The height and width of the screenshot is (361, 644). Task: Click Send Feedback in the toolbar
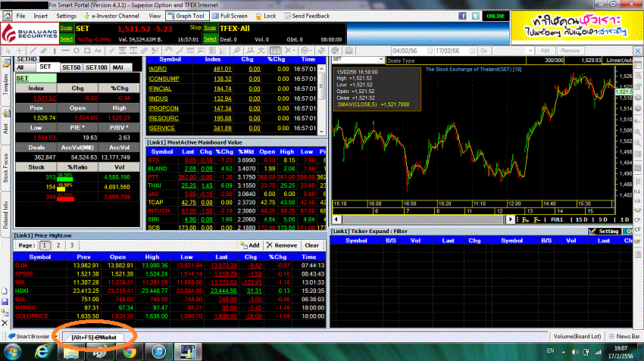click(x=306, y=16)
